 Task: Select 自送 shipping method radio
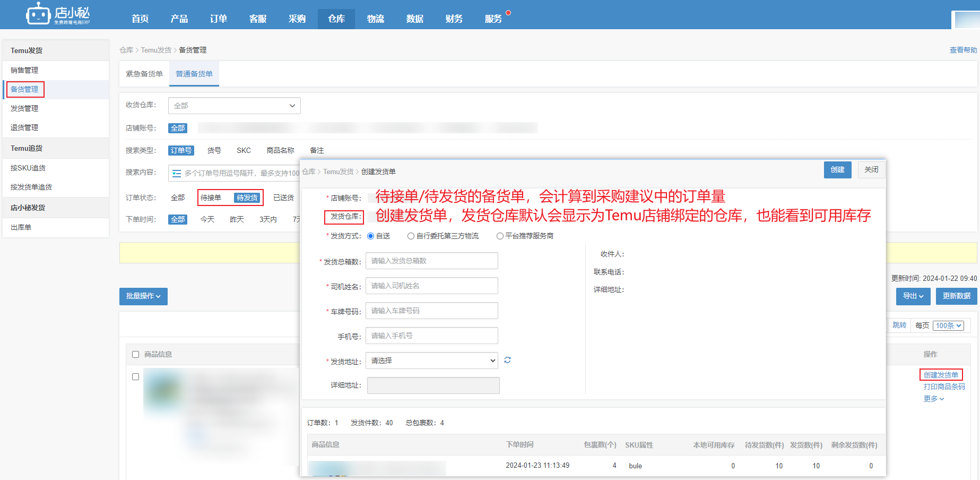point(370,236)
